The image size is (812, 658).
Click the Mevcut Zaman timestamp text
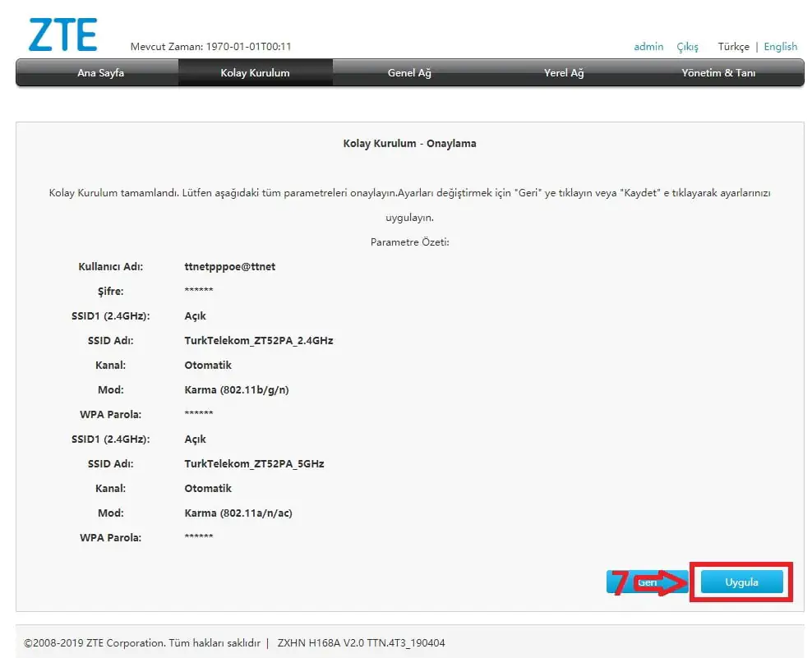(x=210, y=47)
